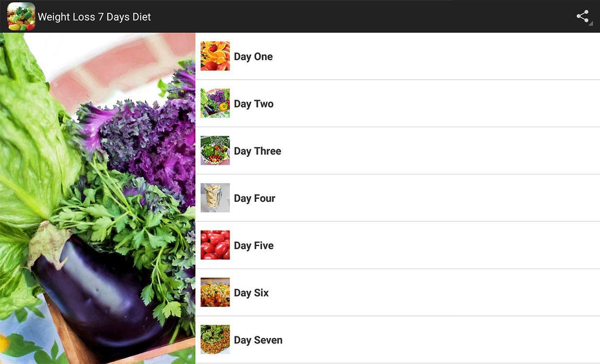Tap the Day Three vegetable basket thumbnail
The width and height of the screenshot is (600, 364).
(215, 150)
